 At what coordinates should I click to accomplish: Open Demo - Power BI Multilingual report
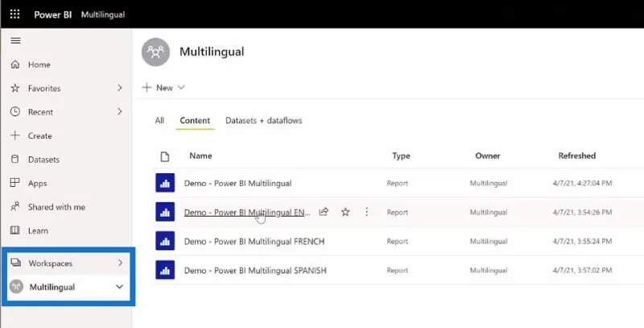[x=237, y=183]
